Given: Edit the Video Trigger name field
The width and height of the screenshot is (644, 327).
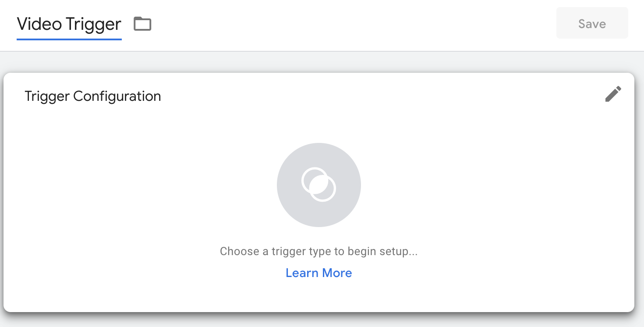Looking at the screenshot, I should (x=69, y=24).
